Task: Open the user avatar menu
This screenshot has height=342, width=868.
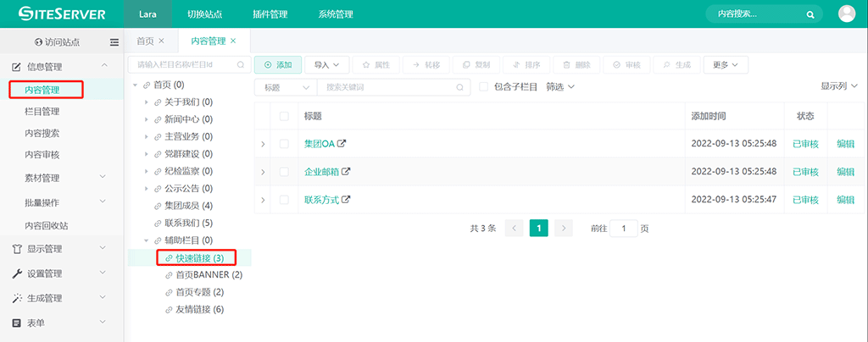Action: pos(846,14)
